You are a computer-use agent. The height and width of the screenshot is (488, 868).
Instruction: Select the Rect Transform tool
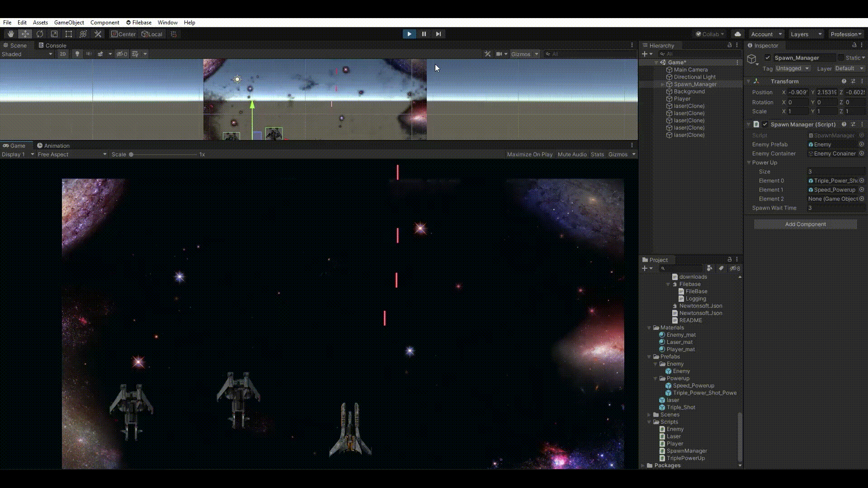click(69, 34)
